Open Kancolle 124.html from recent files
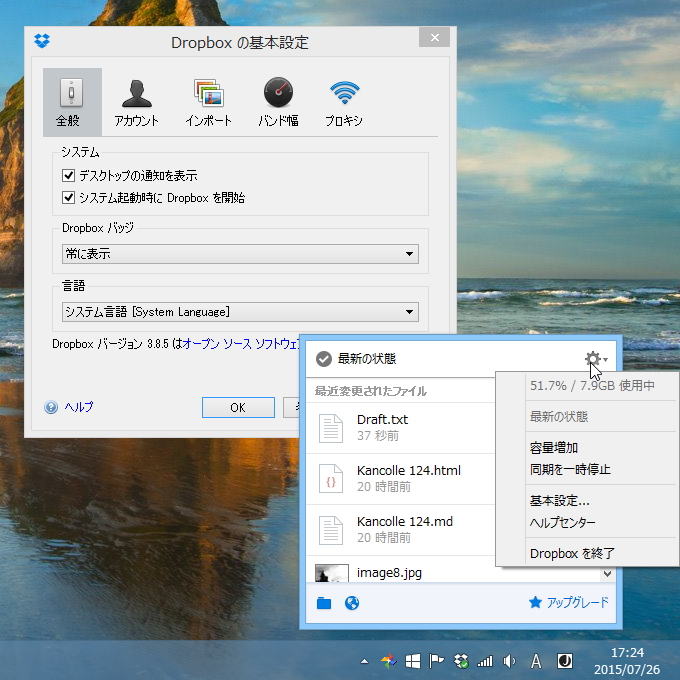 pyautogui.click(x=400, y=479)
